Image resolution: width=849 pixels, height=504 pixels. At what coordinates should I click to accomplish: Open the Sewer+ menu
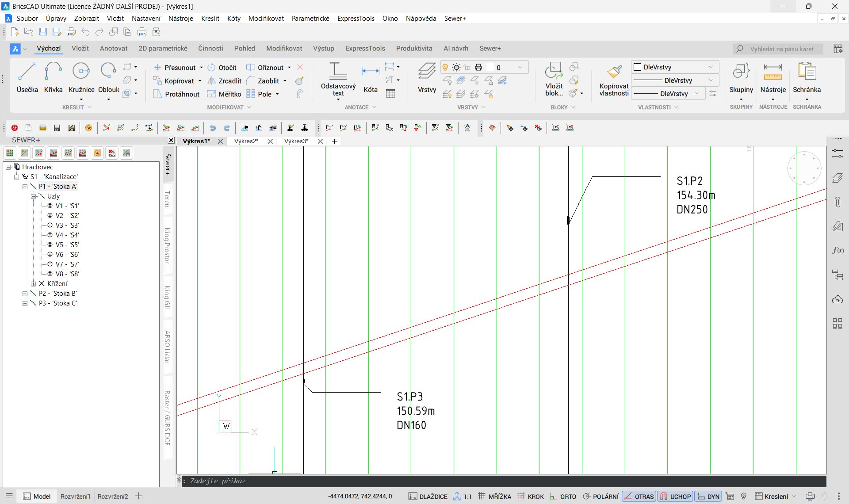point(455,19)
